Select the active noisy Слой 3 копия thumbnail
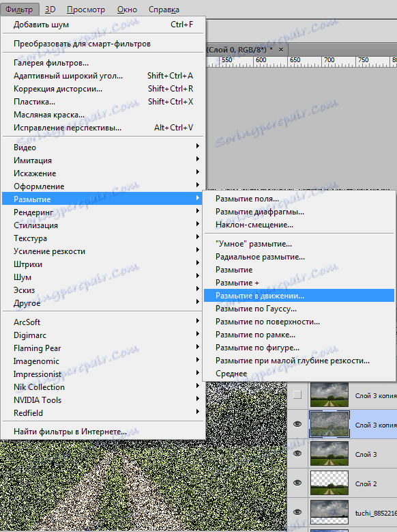This screenshot has height=532, width=397. (329, 424)
